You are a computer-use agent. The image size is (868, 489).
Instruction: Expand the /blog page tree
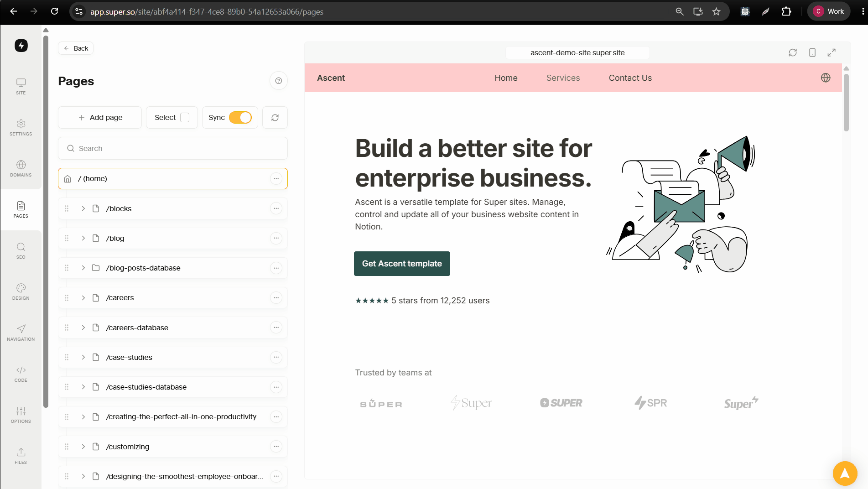pos(83,238)
